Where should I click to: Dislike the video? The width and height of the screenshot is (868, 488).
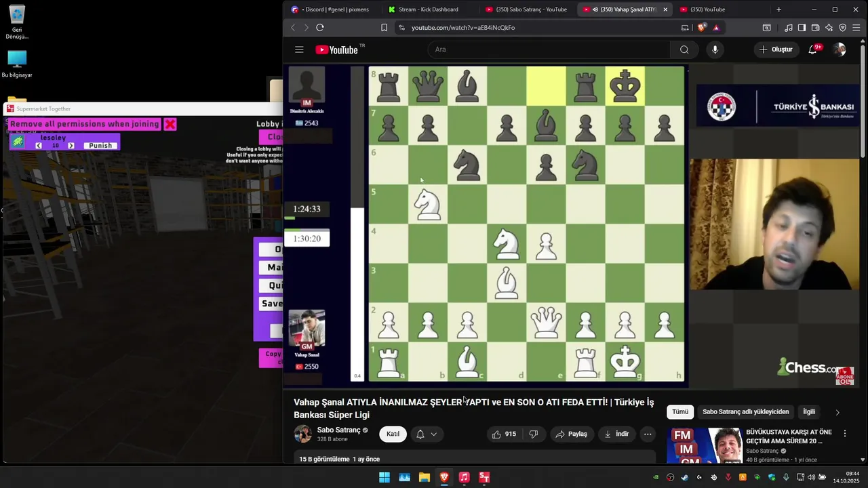click(534, 434)
